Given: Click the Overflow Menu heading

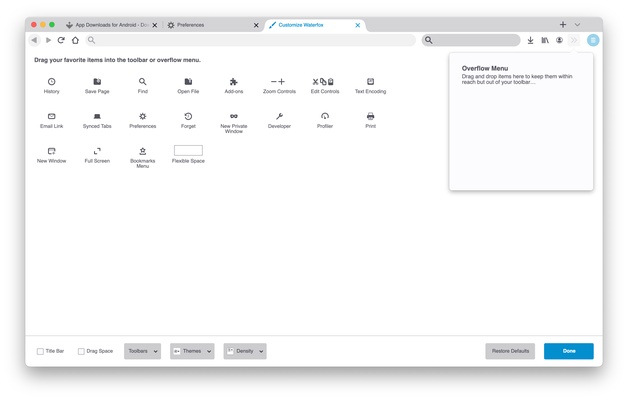Looking at the screenshot, I should [x=485, y=68].
